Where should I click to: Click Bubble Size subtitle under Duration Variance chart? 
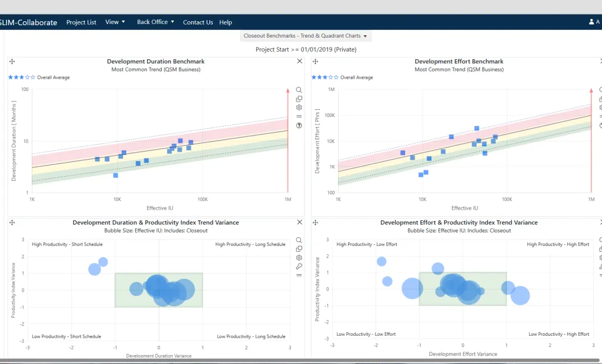click(156, 231)
